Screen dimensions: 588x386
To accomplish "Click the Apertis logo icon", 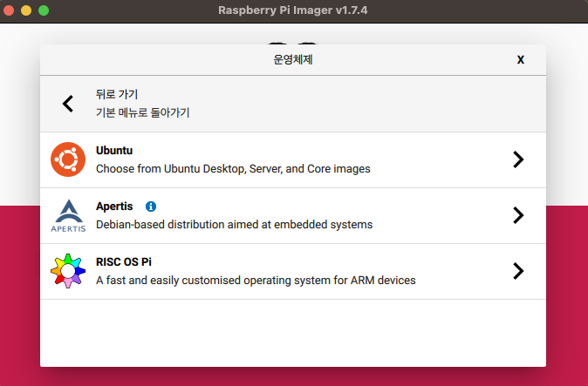I will 68,215.
